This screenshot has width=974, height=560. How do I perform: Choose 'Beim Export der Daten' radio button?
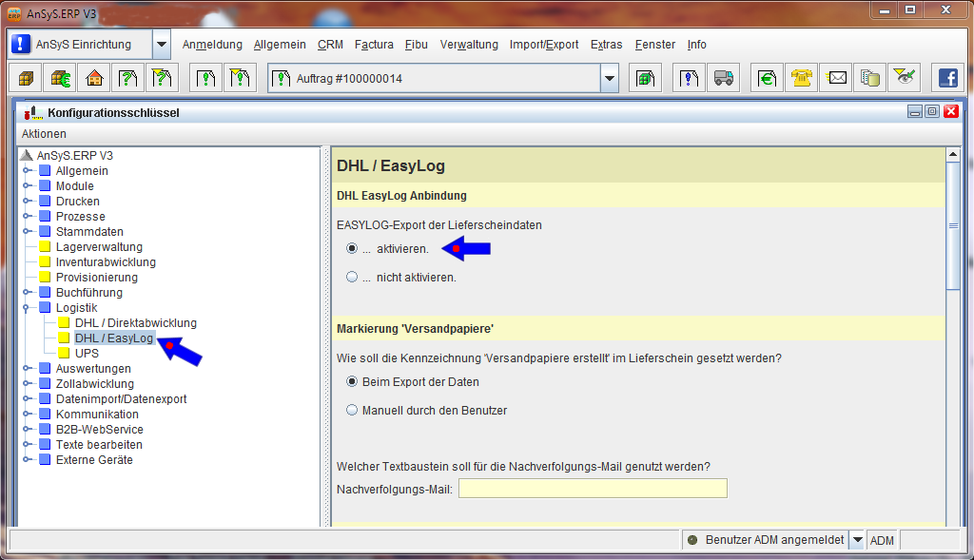[352, 382]
